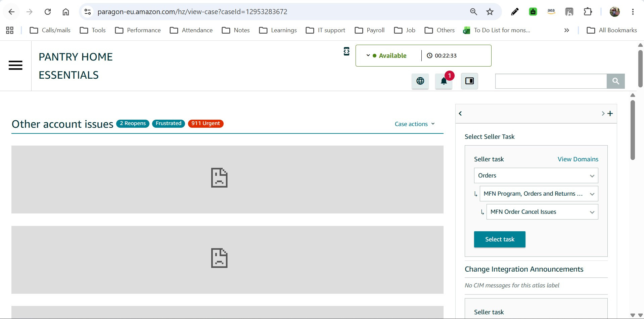This screenshot has height=319, width=644.
Task: Click the Other account issues heading
Action: pyautogui.click(x=62, y=124)
